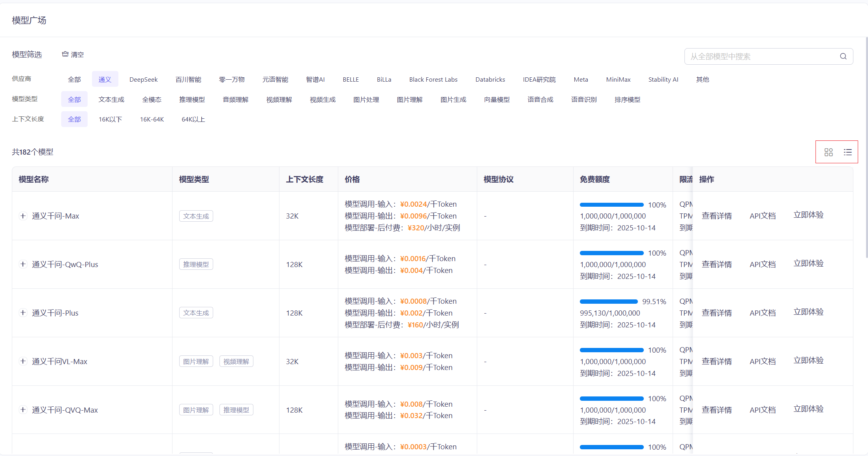Click the 清空 clear filters icon
This screenshot has height=456, width=868.
point(65,54)
